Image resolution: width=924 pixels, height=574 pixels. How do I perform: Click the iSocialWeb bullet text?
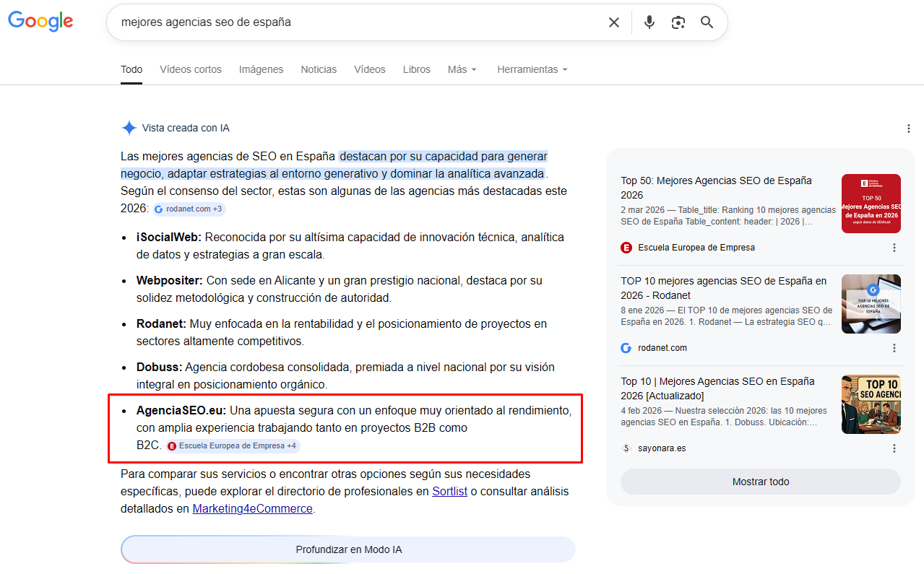click(x=350, y=246)
